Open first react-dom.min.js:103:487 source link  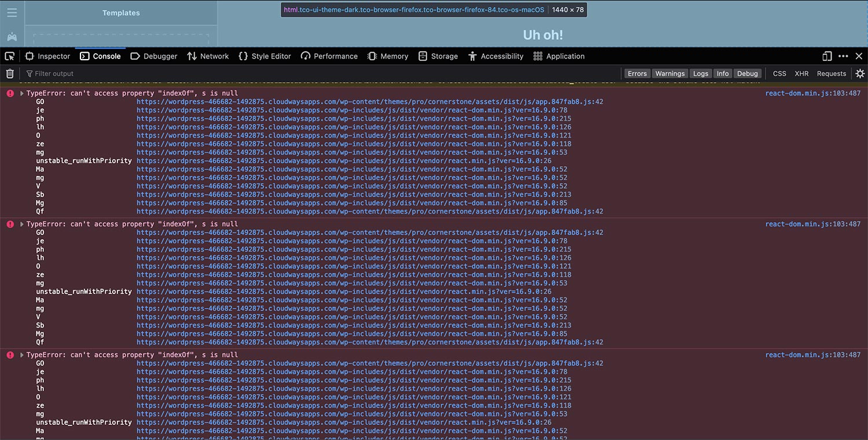click(x=812, y=93)
